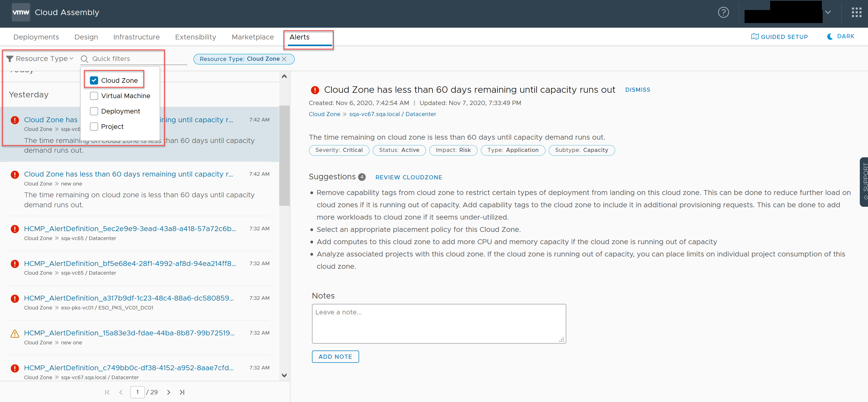
Task: Open alert HCMP_AlertDefinition_15a83e3d
Action: point(129,333)
